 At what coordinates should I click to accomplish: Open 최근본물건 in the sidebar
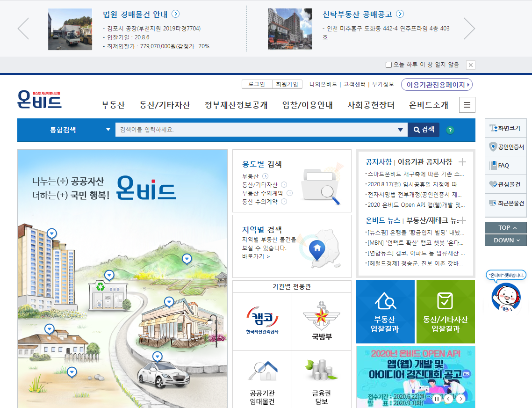(505, 203)
